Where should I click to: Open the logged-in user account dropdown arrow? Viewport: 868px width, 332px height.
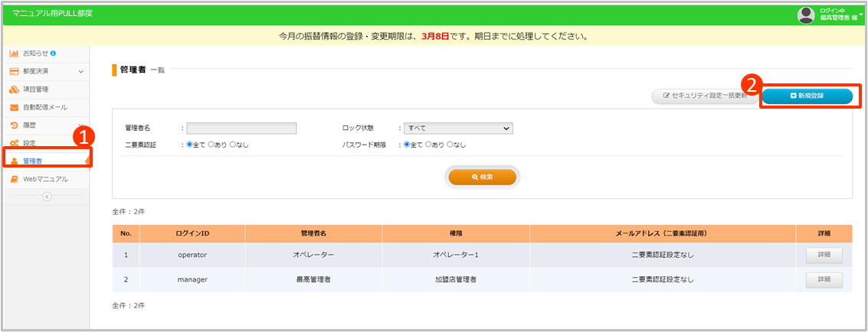(x=861, y=15)
